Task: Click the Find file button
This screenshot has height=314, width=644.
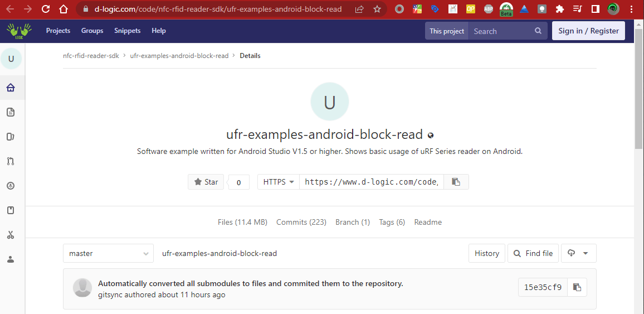Action: 533,253
